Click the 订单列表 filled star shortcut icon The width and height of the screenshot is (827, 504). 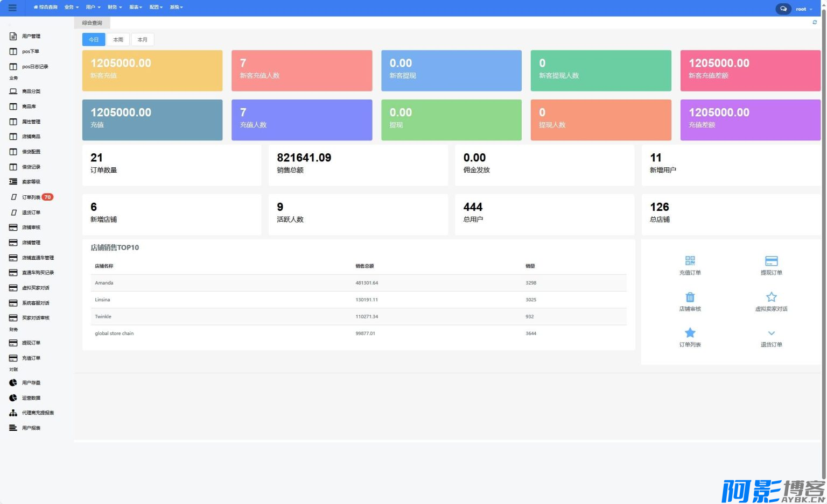690,333
